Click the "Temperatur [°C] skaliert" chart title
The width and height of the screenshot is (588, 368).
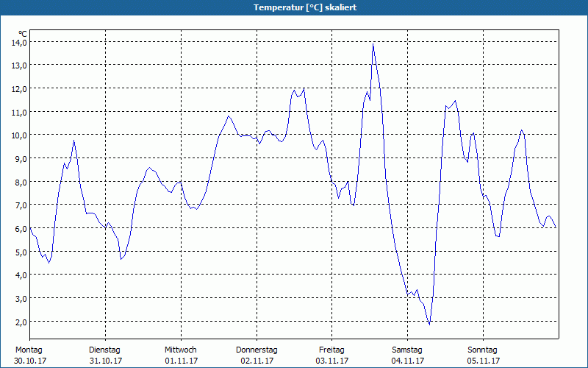tap(305, 7)
